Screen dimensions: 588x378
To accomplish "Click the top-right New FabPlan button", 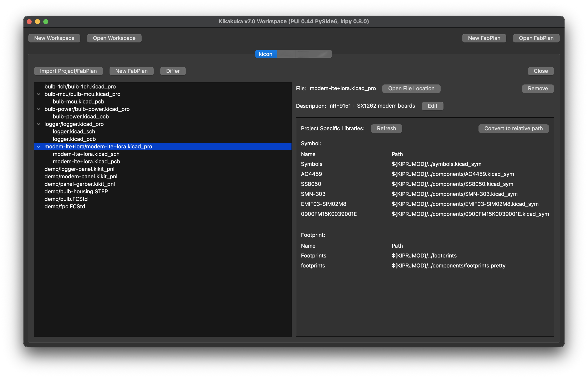I will tap(484, 38).
